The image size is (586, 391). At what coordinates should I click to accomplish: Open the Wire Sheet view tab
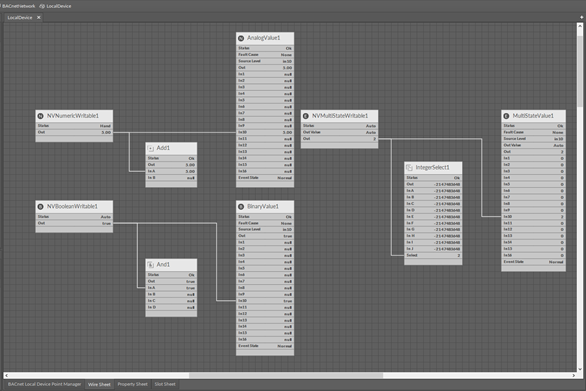click(x=99, y=384)
